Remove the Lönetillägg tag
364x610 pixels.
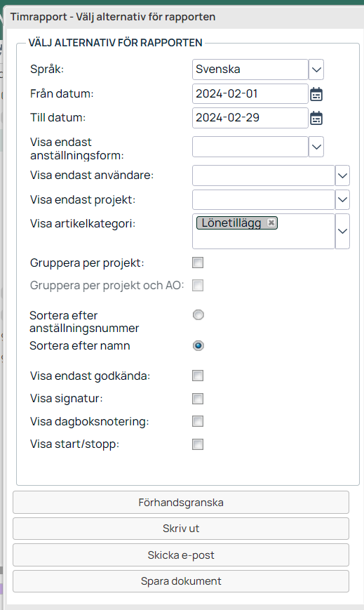(271, 223)
